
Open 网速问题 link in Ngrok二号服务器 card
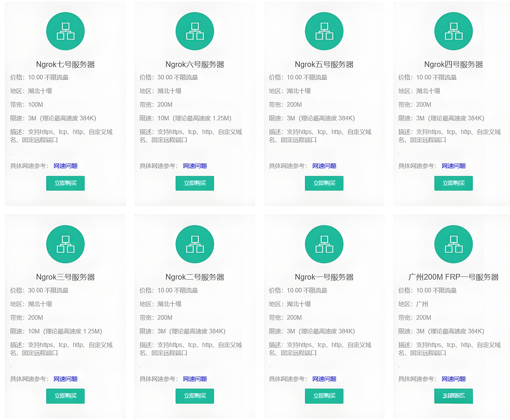point(195,379)
